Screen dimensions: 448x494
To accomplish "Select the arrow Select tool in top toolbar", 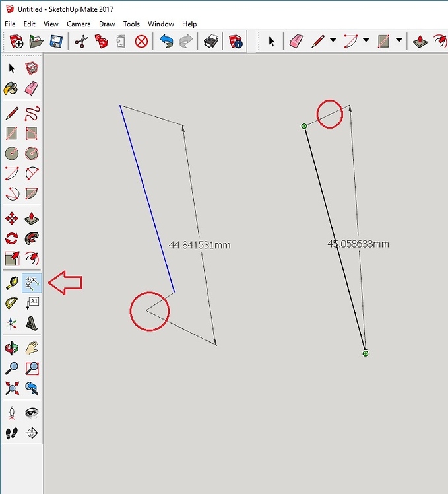I will click(x=271, y=41).
